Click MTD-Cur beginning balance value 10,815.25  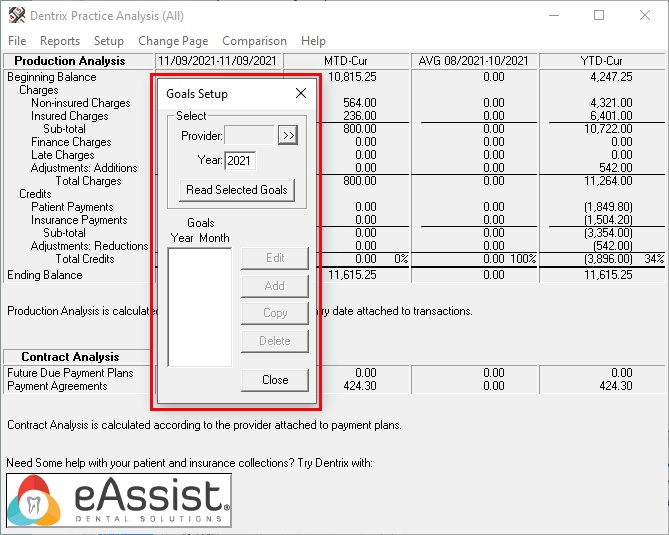point(352,77)
